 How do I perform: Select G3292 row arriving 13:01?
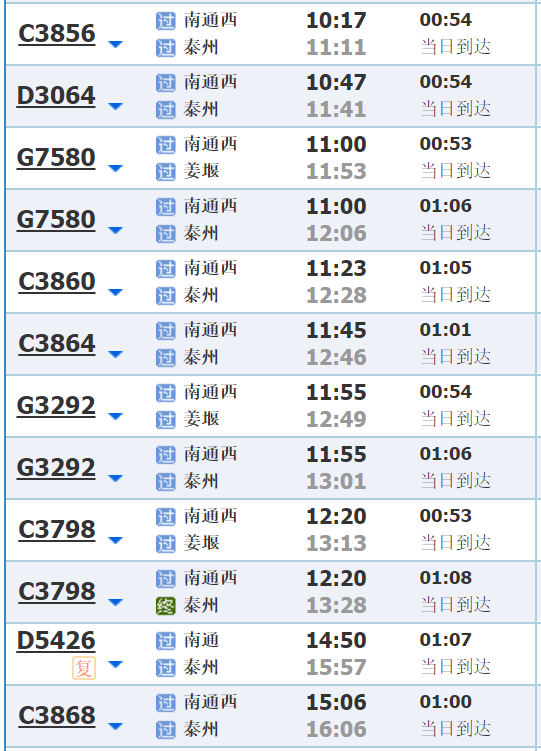270,468
